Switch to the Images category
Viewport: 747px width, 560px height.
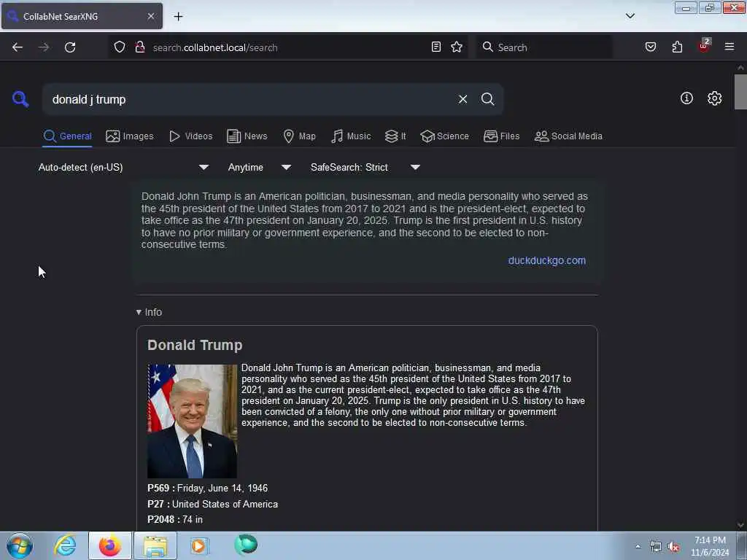click(x=130, y=136)
